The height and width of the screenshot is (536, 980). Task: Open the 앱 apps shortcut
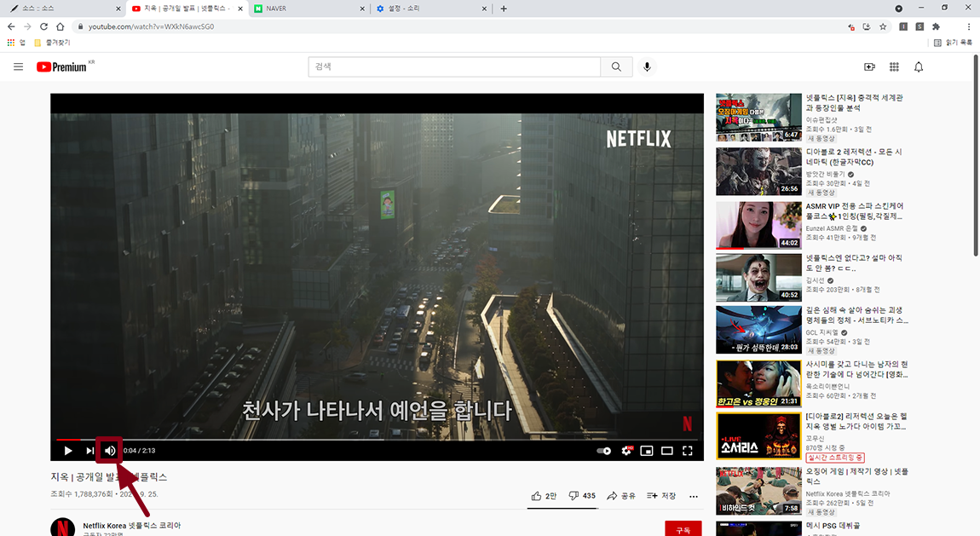click(16, 43)
